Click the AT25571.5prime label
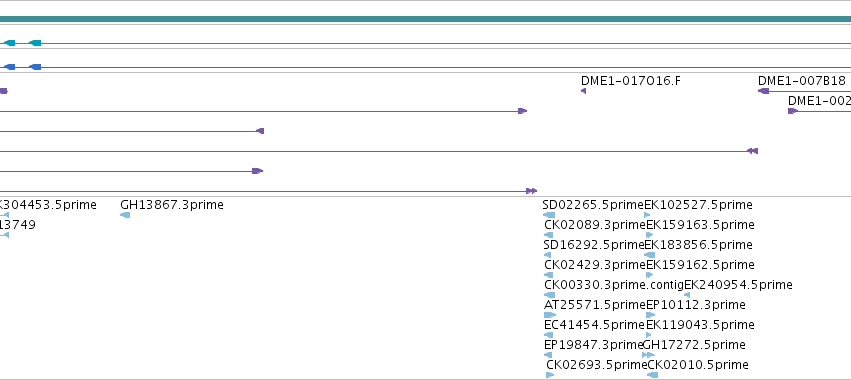 coord(595,305)
